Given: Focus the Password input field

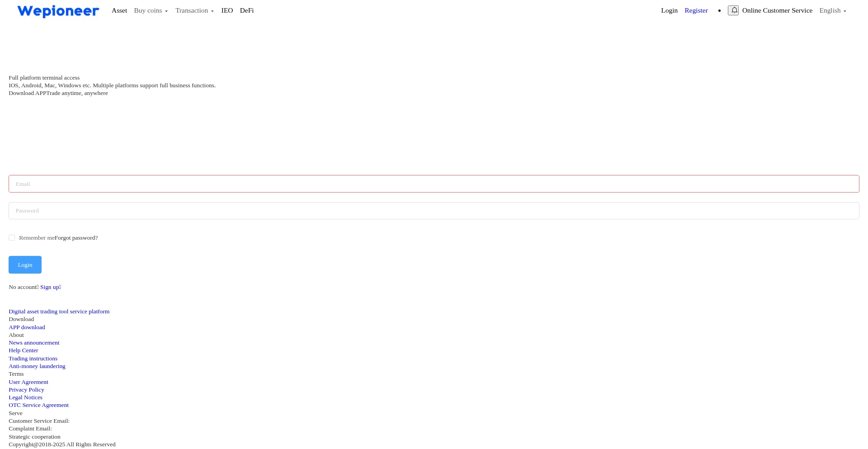Looking at the screenshot, I should coord(434,211).
